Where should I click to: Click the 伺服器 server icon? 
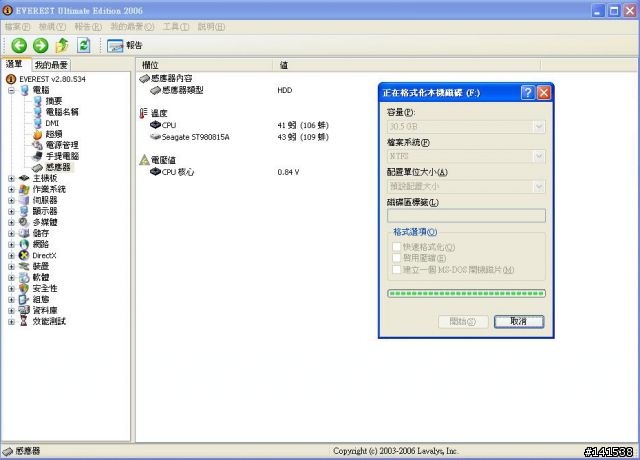(x=24, y=200)
